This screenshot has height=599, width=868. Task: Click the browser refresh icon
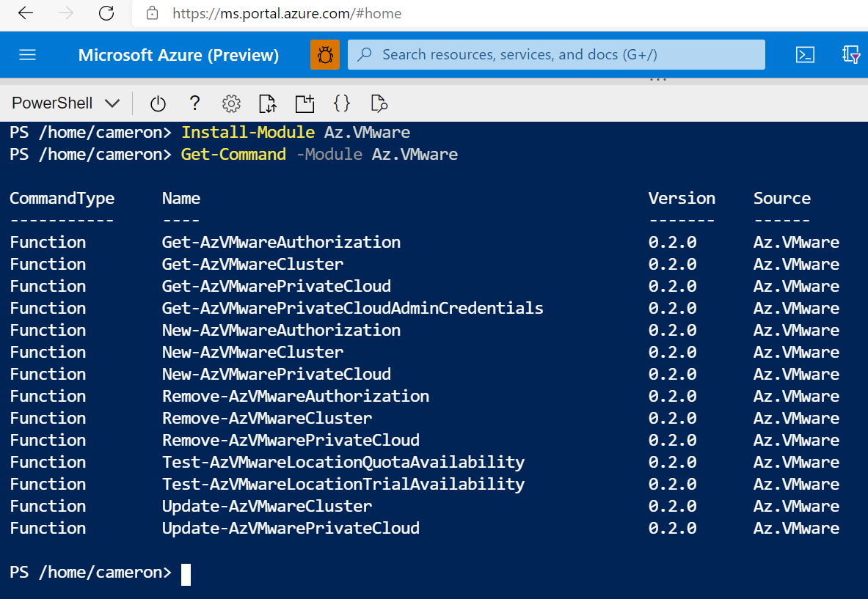105,12
